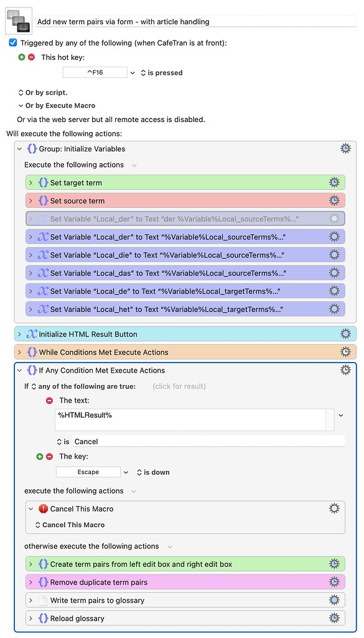This screenshot has width=364, height=638.
Task: Expand the 'Set source term' action
Action: [31, 201]
